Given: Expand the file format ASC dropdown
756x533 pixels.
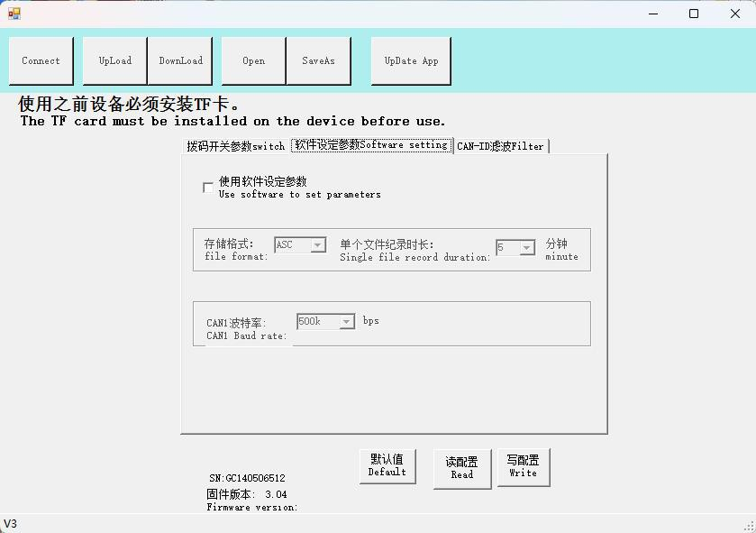Looking at the screenshot, I should (x=317, y=245).
